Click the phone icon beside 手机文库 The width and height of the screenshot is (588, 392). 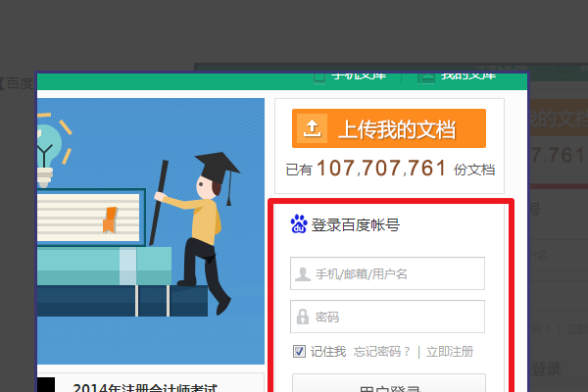(x=319, y=77)
